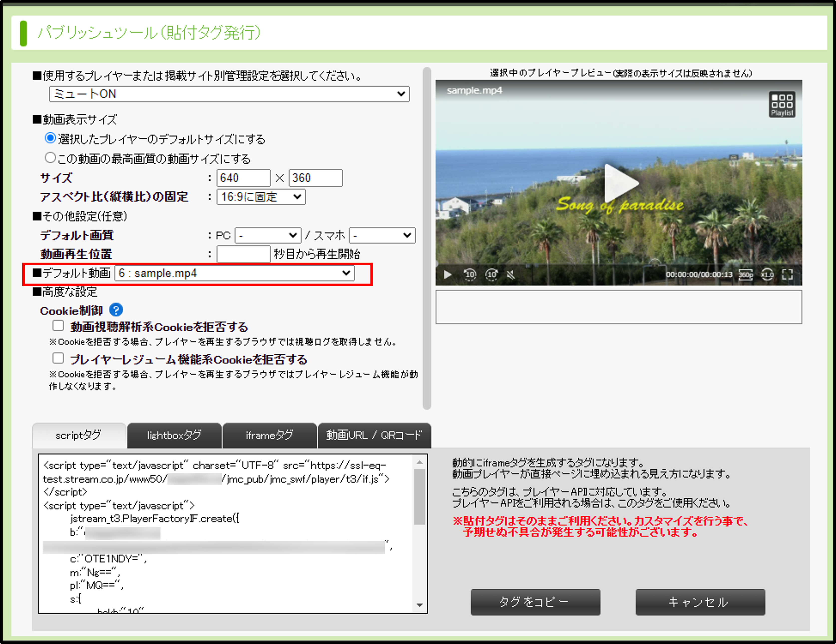Select the player default size radio option

[x=50, y=138]
